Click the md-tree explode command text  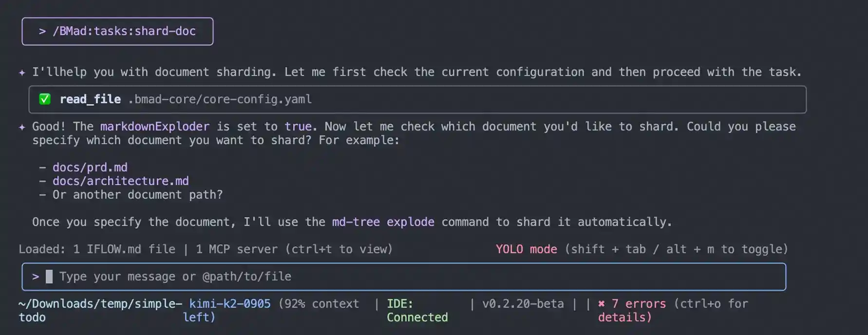(383, 222)
